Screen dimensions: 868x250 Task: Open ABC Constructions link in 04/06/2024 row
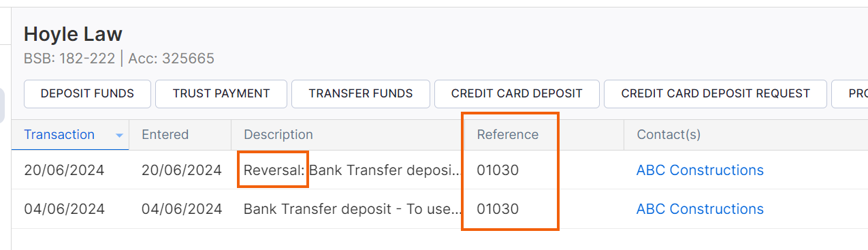[700, 209]
